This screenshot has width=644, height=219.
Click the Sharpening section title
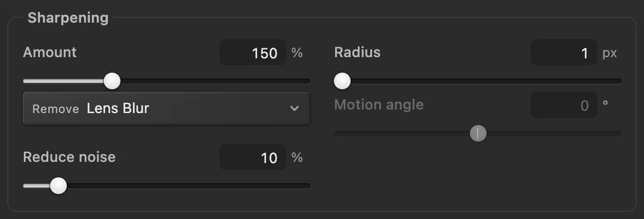[68, 18]
